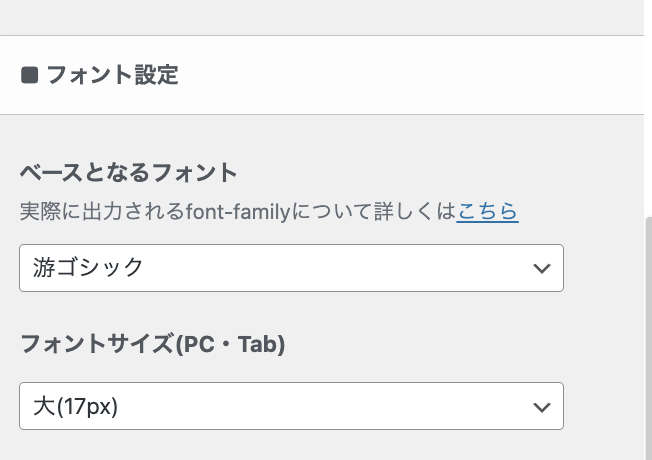
Task: Click the フォントサイズ(PC・Tab) label
Action: point(152,345)
